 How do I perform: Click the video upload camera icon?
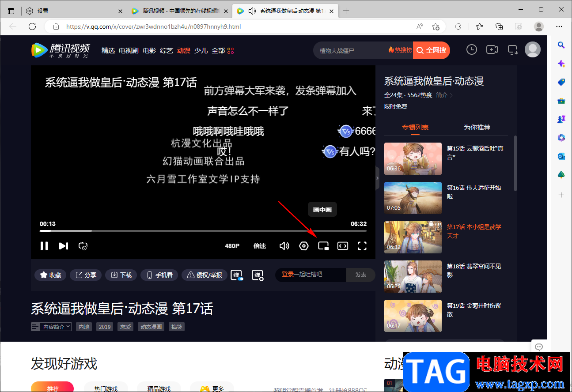point(492,50)
